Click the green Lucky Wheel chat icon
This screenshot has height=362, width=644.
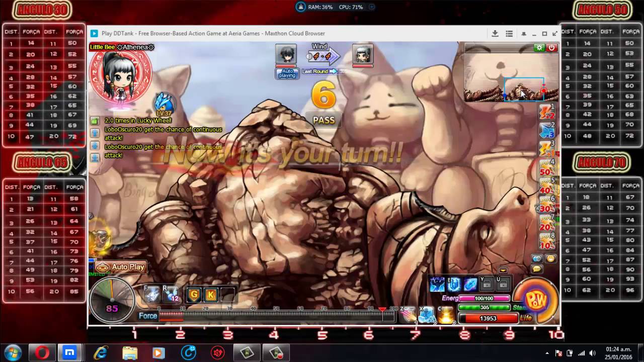(95, 121)
